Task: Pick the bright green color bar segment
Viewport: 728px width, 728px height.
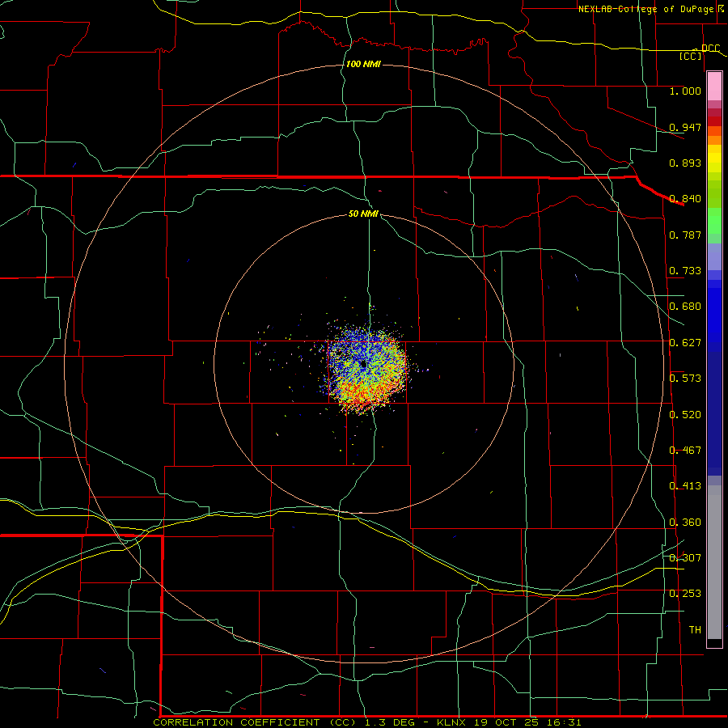Action: point(714,221)
